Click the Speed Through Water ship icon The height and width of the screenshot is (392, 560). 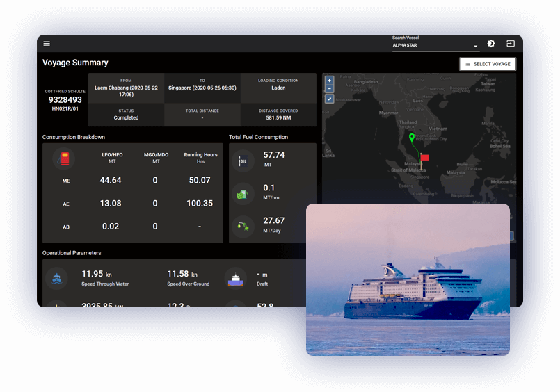(57, 278)
